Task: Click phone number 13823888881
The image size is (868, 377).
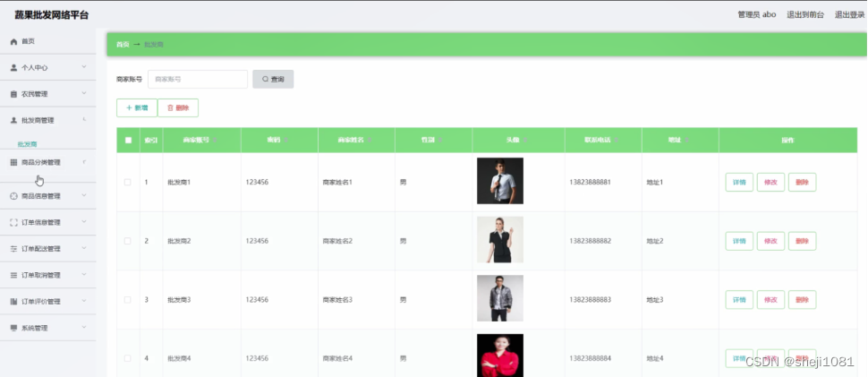Action: click(590, 182)
